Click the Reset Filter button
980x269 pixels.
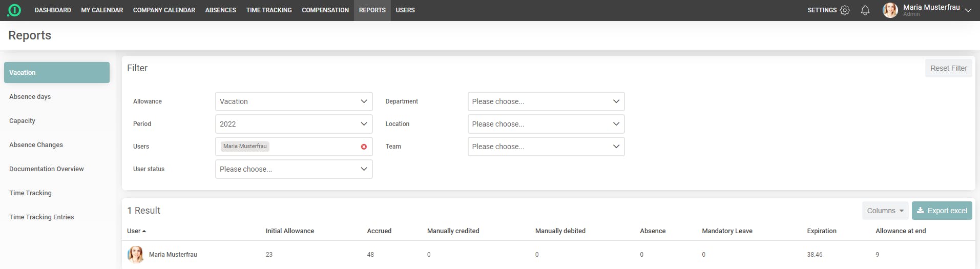[948, 68]
